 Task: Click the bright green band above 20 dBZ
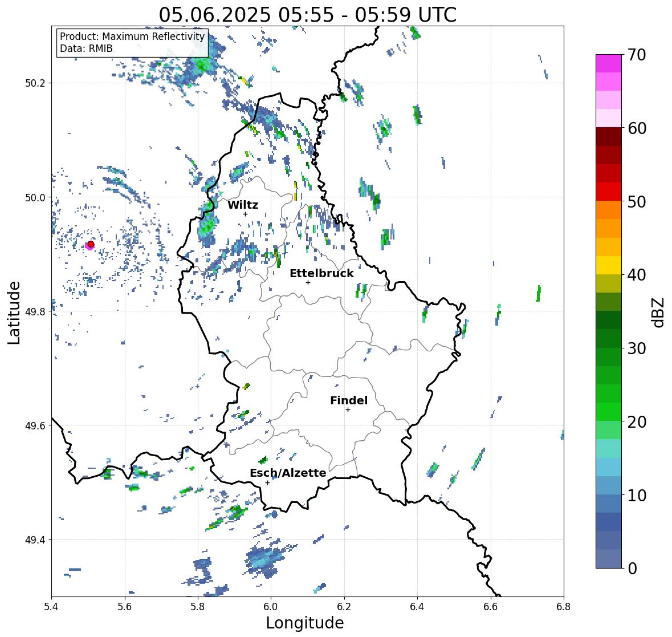click(x=609, y=412)
